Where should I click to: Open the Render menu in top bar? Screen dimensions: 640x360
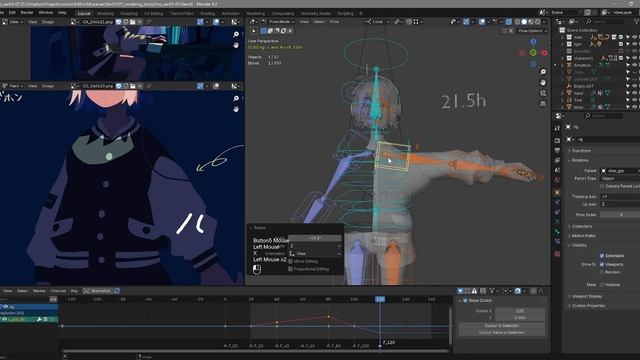pyautogui.click(x=27, y=13)
